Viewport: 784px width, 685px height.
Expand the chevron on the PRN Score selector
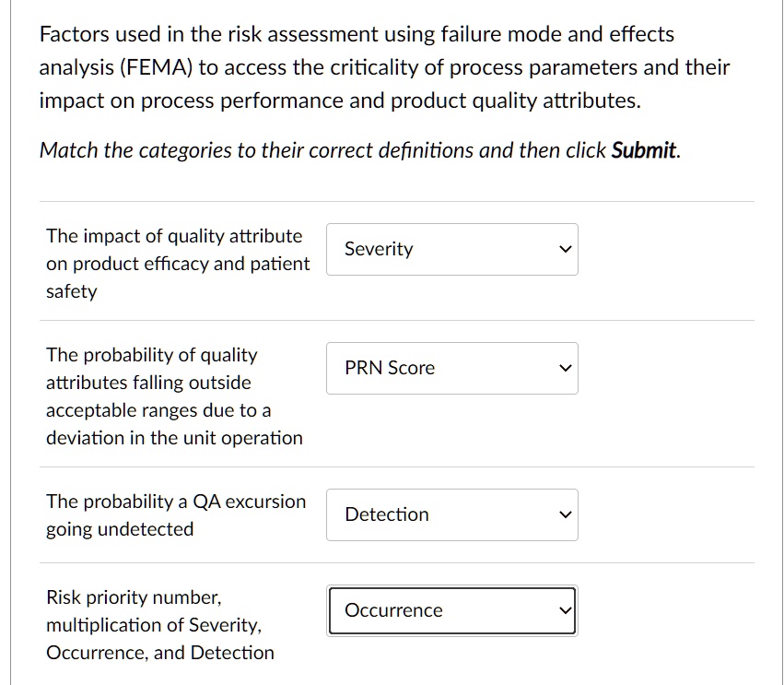pos(564,368)
